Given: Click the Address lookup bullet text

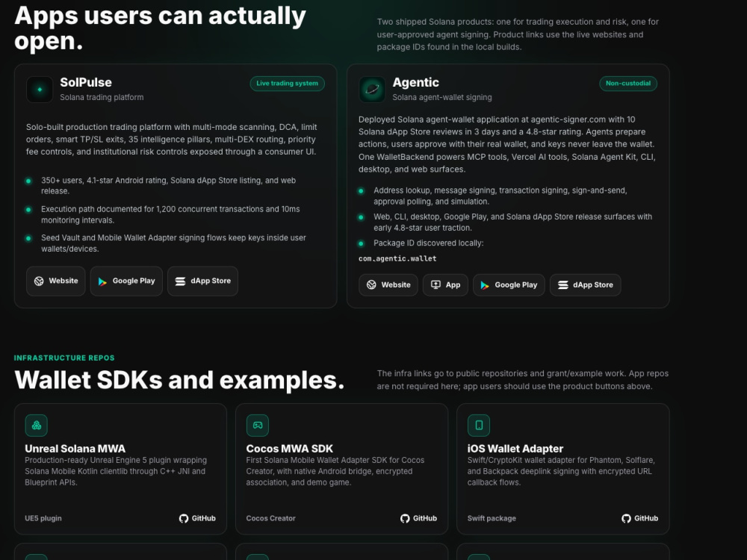Looking at the screenshot, I should point(500,196).
